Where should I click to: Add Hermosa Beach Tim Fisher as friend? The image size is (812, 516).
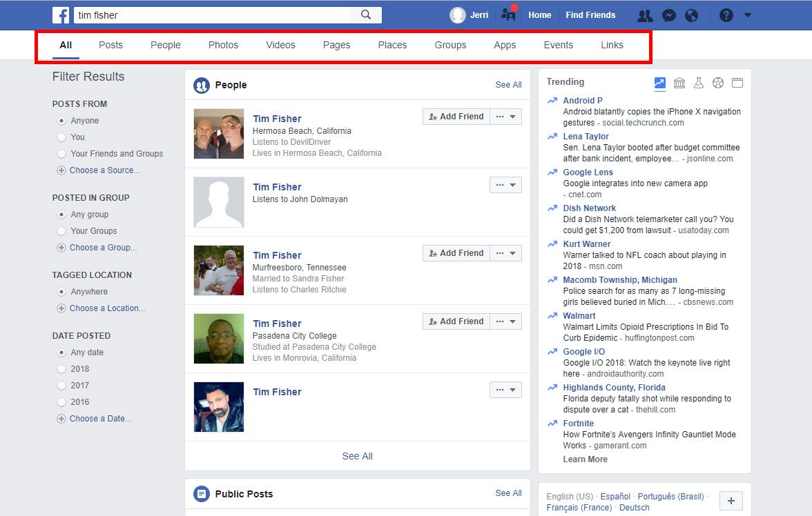pos(456,117)
